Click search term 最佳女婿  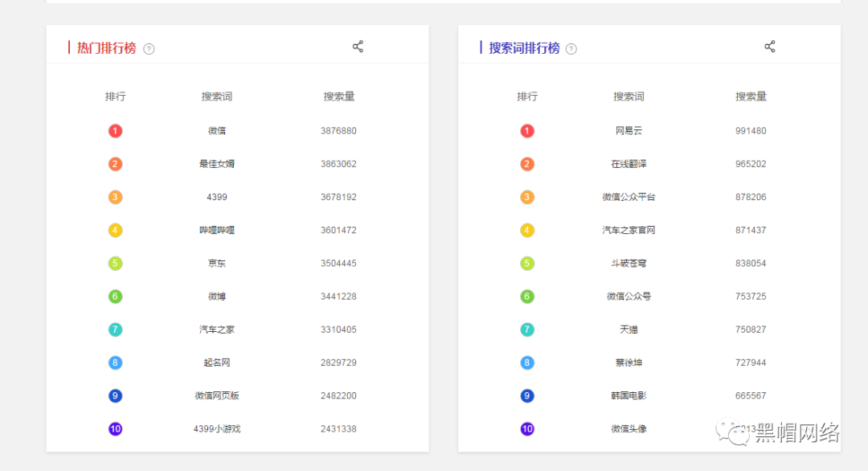(x=217, y=164)
